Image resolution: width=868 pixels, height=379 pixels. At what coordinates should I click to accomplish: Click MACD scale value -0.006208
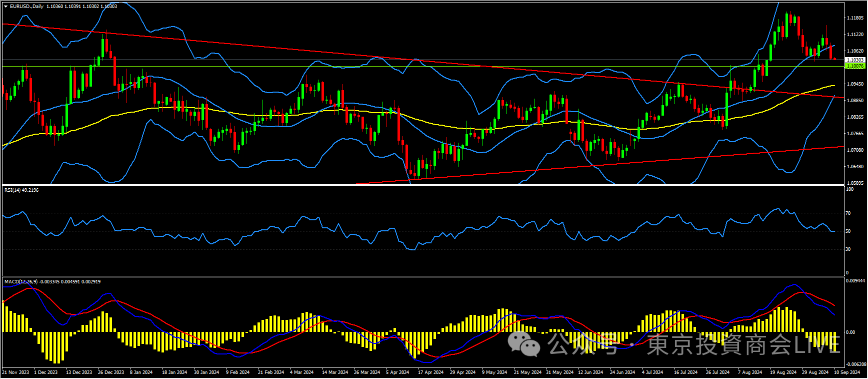click(x=856, y=364)
